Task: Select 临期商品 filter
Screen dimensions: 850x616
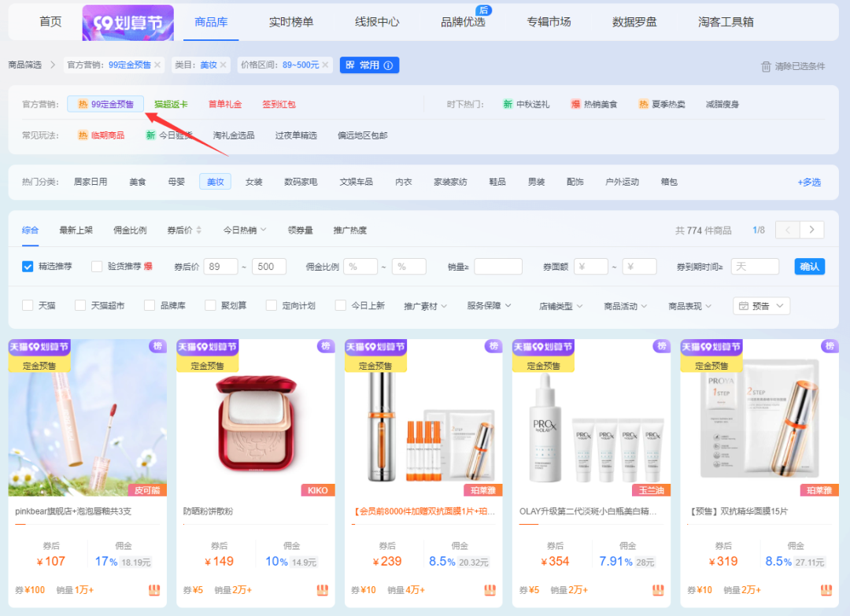Action: coord(102,135)
